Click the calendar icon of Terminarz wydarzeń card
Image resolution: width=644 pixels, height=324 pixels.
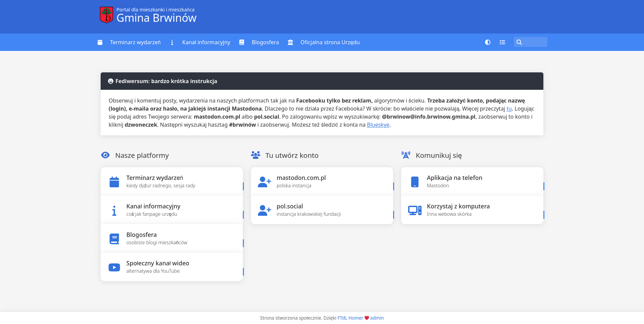coord(114,182)
